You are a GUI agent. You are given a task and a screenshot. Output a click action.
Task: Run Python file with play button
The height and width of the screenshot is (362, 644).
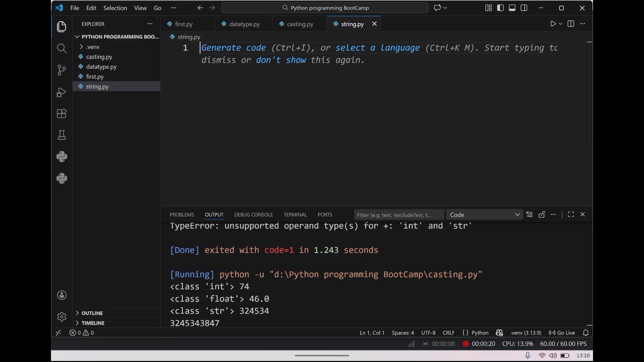pos(553,24)
